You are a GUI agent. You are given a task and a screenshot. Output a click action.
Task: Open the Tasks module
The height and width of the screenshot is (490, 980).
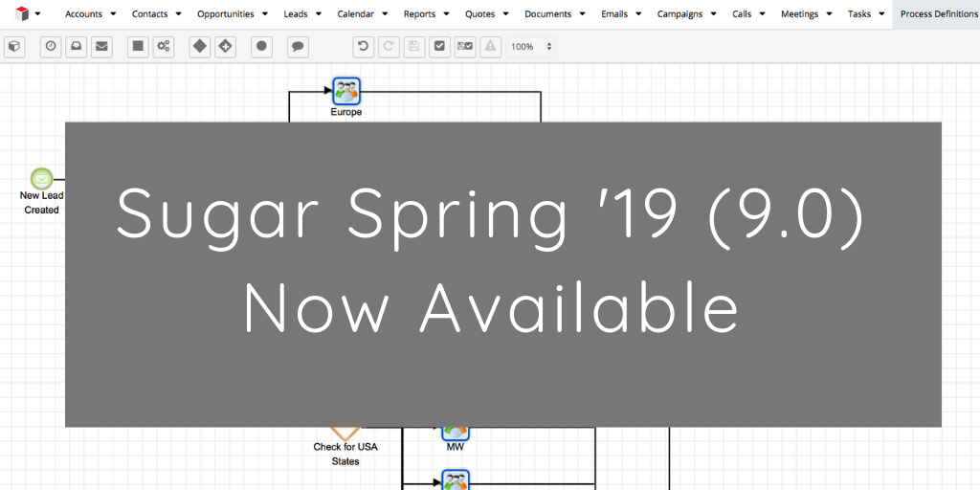tap(859, 13)
